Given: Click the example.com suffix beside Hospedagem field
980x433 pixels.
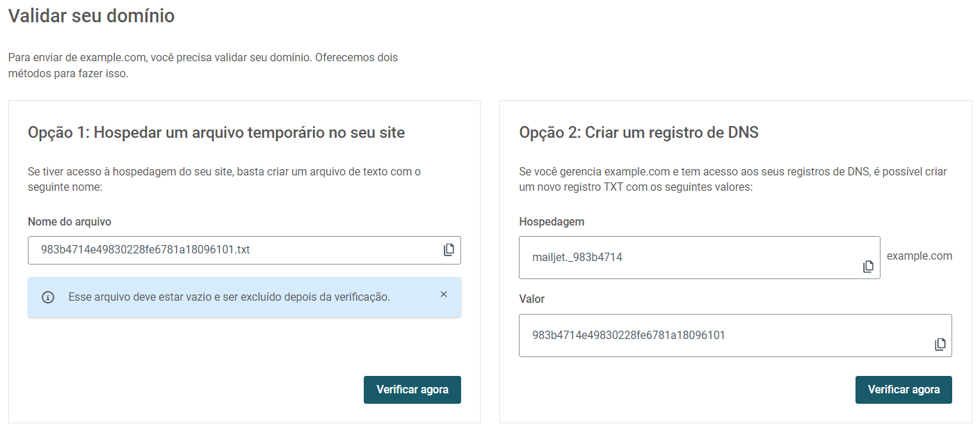Looking at the screenshot, I should (919, 256).
